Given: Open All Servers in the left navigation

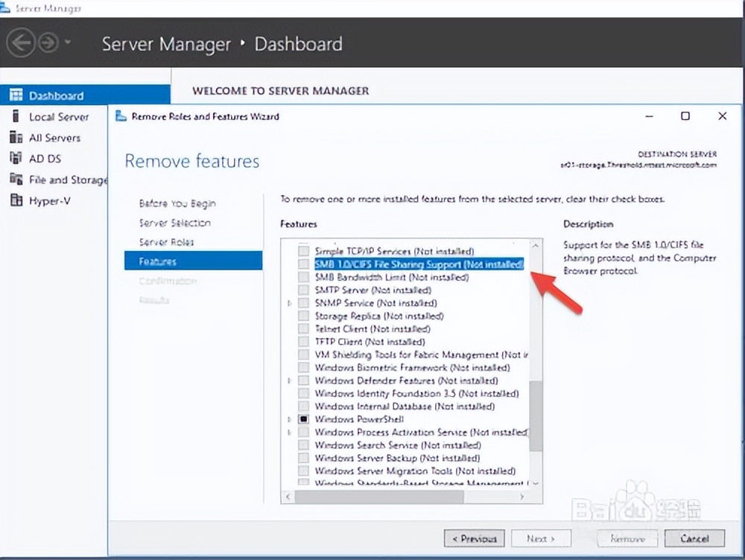Looking at the screenshot, I should click(54, 138).
